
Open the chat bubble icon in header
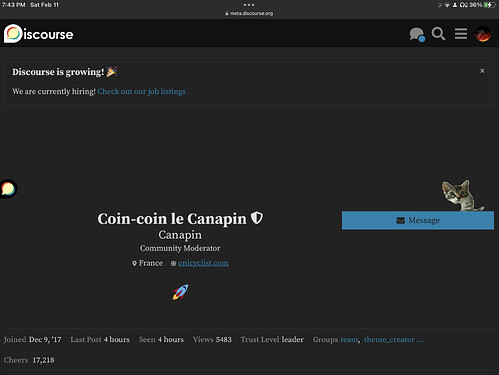417,34
